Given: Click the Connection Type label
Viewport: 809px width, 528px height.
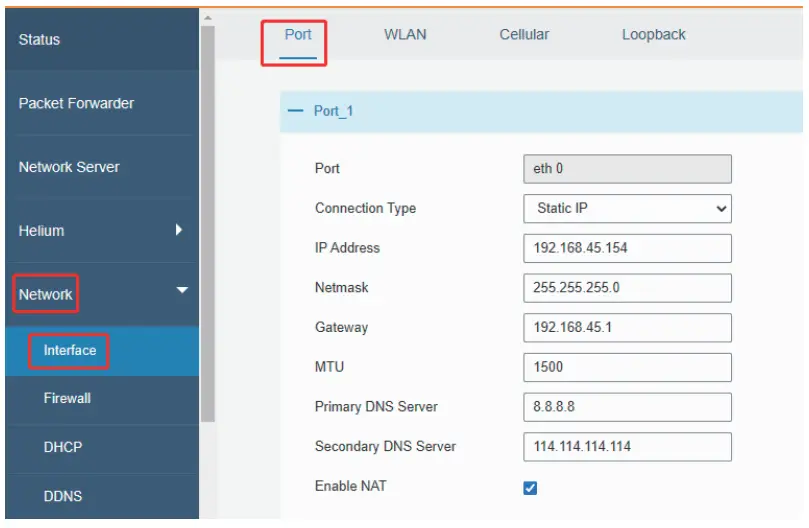Looking at the screenshot, I should coord(365,209).
